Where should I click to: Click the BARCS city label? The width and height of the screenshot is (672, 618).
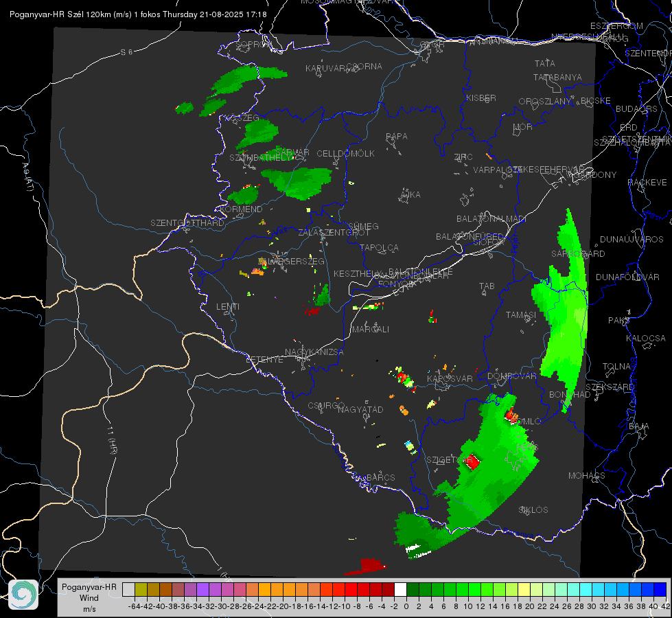(380, 477)
